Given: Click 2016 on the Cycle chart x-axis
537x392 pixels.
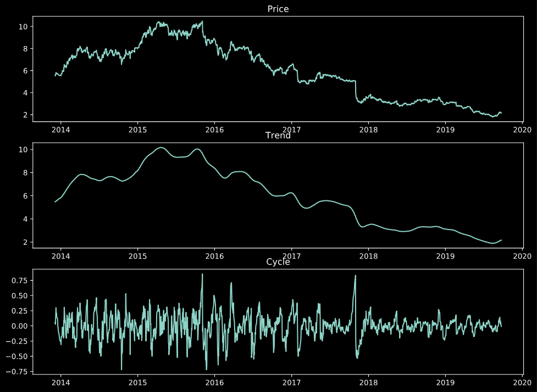Looking at the screenshot, I should 214,383.
